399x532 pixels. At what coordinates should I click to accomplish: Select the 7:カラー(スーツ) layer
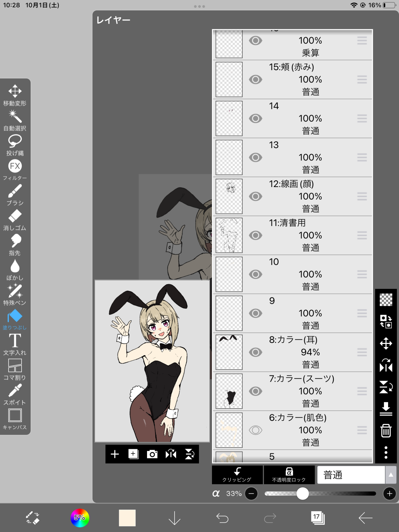click(301, 391)
